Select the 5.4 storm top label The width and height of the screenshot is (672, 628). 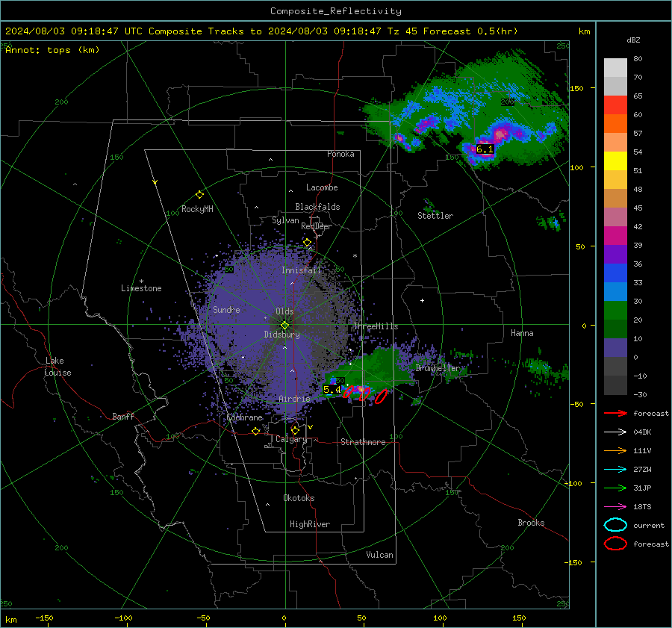[x=332, y=390]
